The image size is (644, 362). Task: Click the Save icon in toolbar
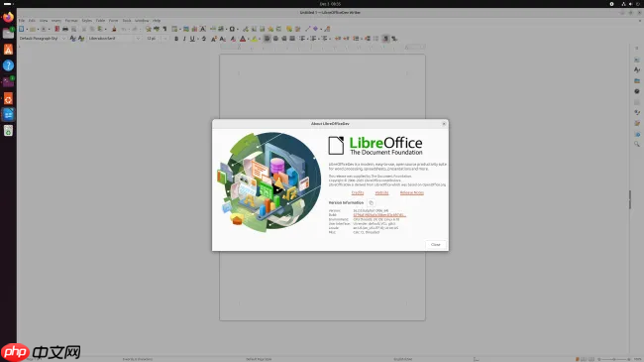click(44, 29)
